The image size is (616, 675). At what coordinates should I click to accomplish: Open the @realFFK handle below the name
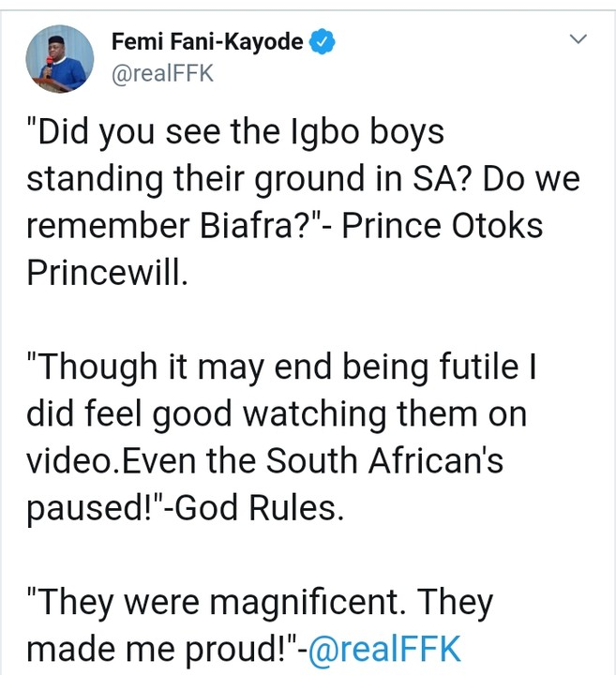click(163, 74)
